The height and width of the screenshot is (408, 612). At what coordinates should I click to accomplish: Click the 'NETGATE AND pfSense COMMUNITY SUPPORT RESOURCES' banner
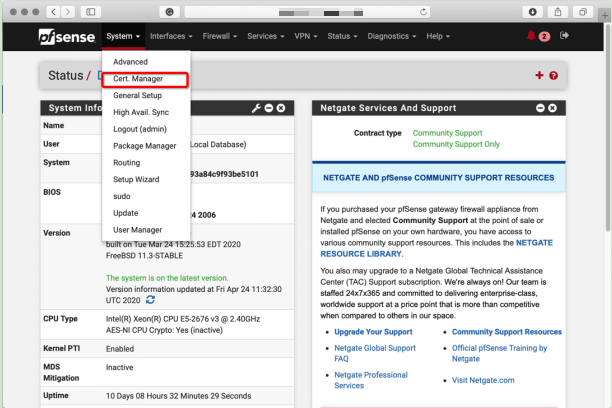point(438,178)
